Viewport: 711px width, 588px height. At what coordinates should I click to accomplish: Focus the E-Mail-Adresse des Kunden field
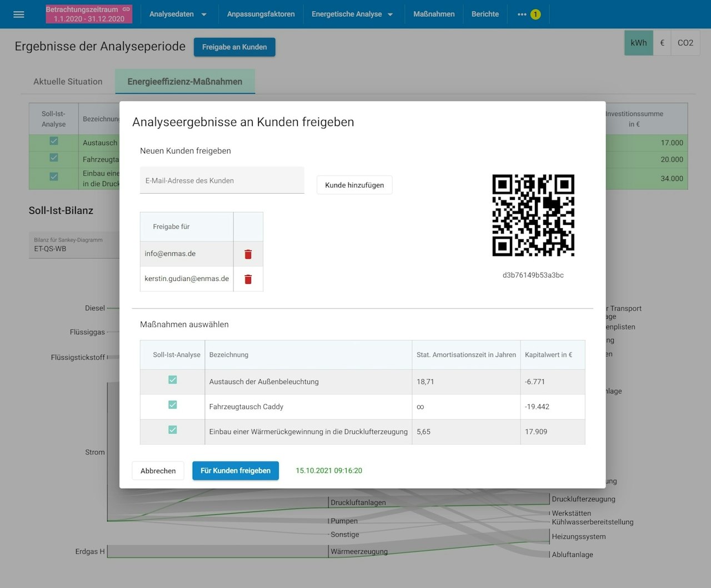pyautogui.click(x=222, y=180)
